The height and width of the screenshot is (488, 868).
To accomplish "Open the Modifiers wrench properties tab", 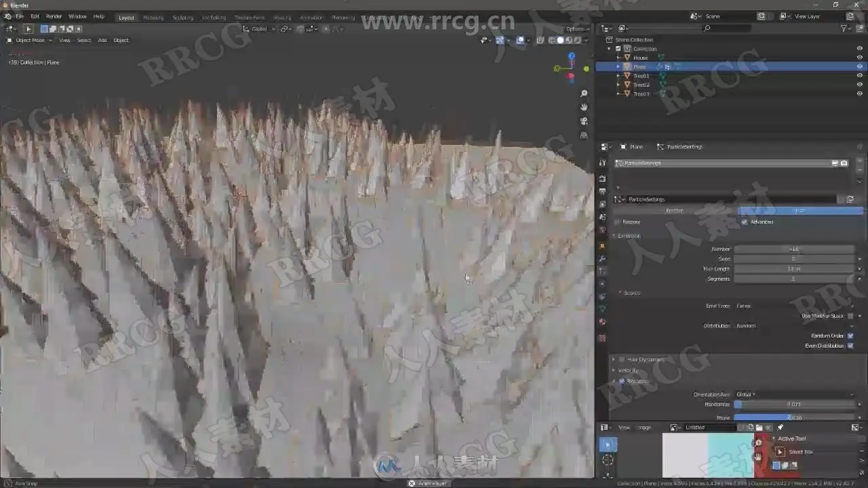I will click(x=601, y=258).
